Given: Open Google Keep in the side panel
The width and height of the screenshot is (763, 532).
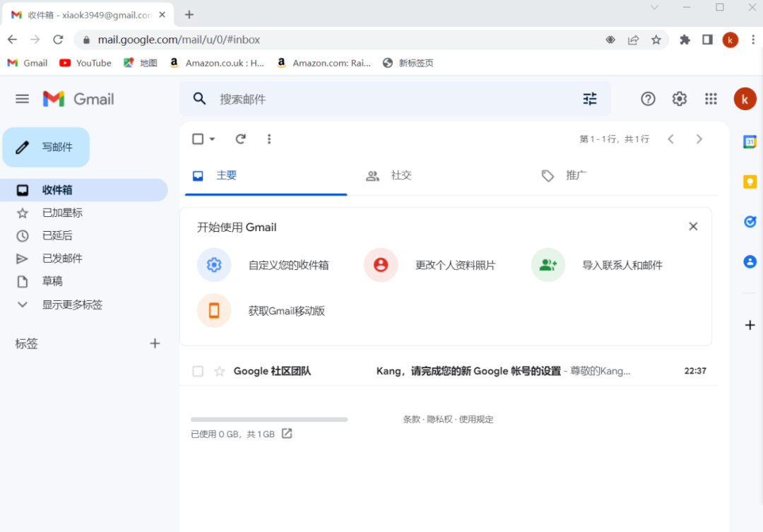Looking at the screenshot, I should tap(750, 182).
